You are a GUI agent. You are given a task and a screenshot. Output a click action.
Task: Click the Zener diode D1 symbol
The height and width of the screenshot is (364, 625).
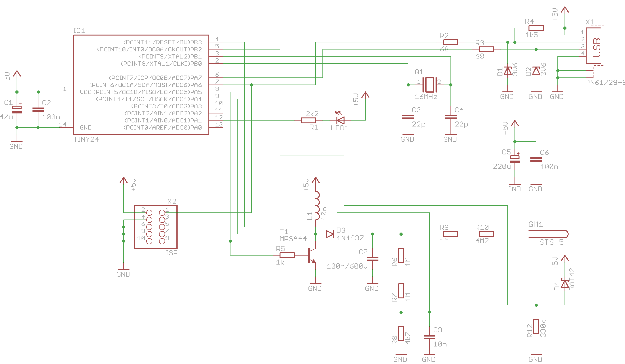[508, 71]
